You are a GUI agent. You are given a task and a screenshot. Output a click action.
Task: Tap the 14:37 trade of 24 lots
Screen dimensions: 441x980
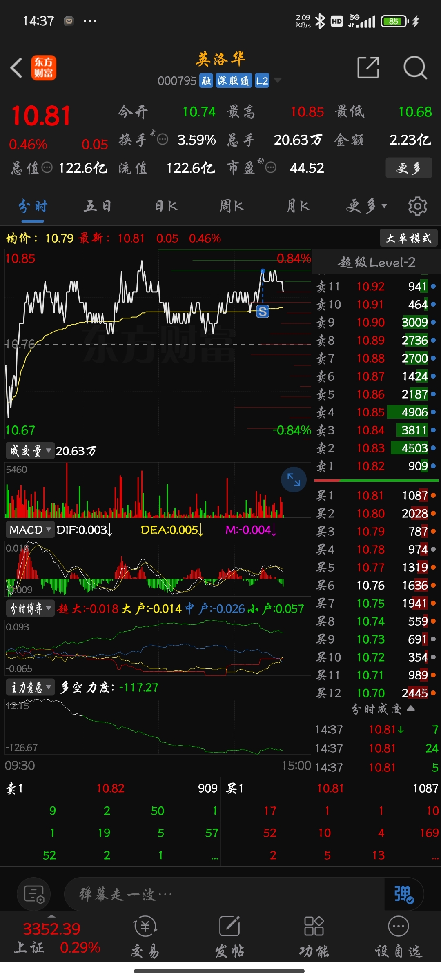coord(376,748)
